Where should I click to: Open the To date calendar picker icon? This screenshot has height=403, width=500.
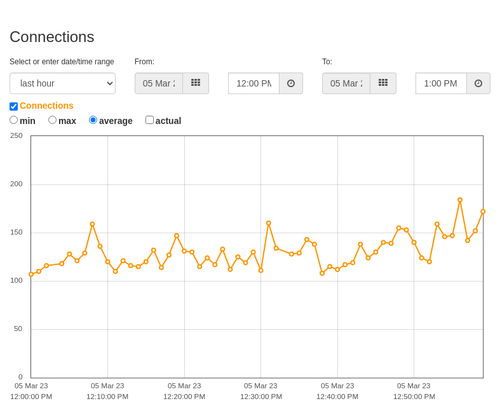[383, 83]
